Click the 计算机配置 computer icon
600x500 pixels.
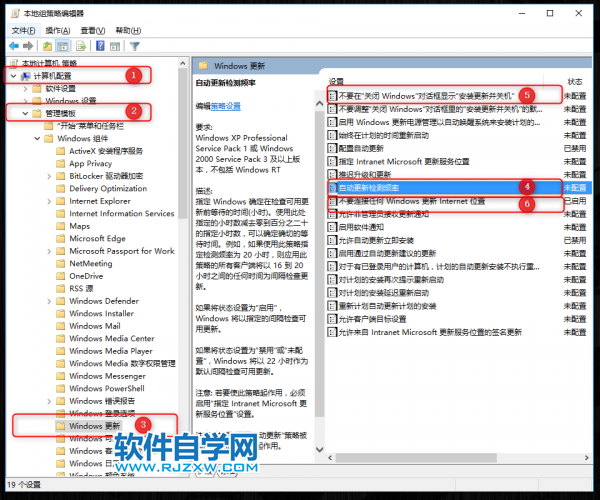[x=26, y=76]
